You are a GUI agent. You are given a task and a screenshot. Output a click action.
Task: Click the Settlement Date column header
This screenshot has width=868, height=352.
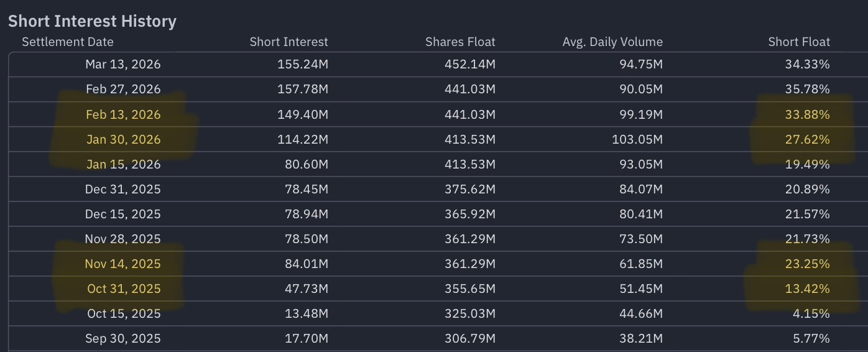[68, 42]
